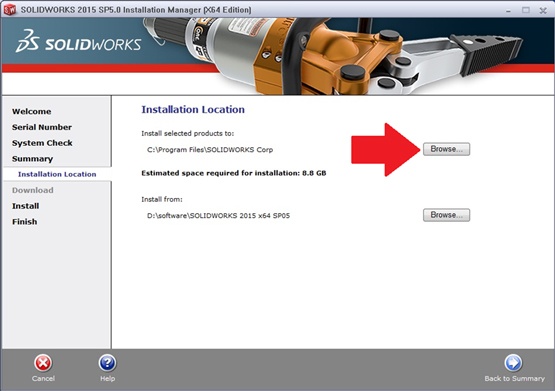Click the C:\Program Files\SOLIDWORKS Corp path
The image size is (555, 391).
click(x=210, y=150)
